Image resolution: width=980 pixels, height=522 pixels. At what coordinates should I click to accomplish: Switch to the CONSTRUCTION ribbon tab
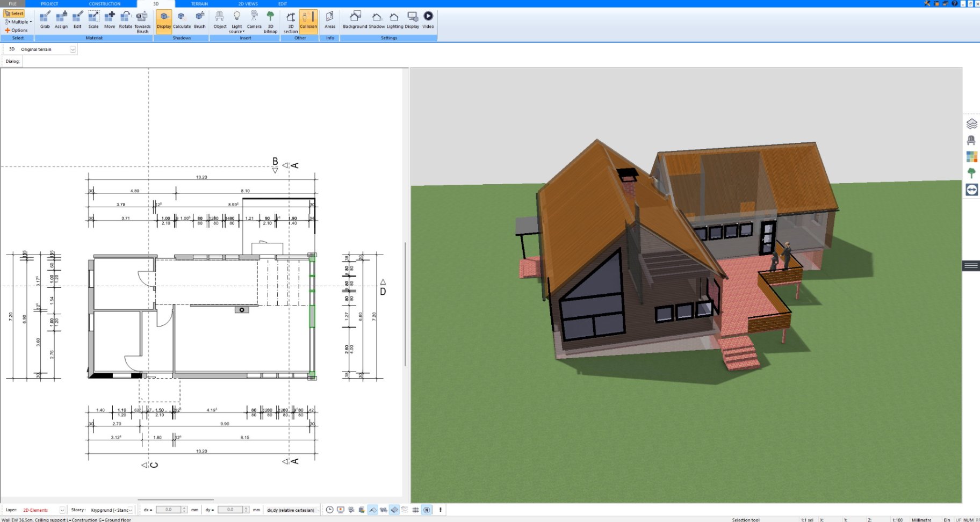pos(105,4)
